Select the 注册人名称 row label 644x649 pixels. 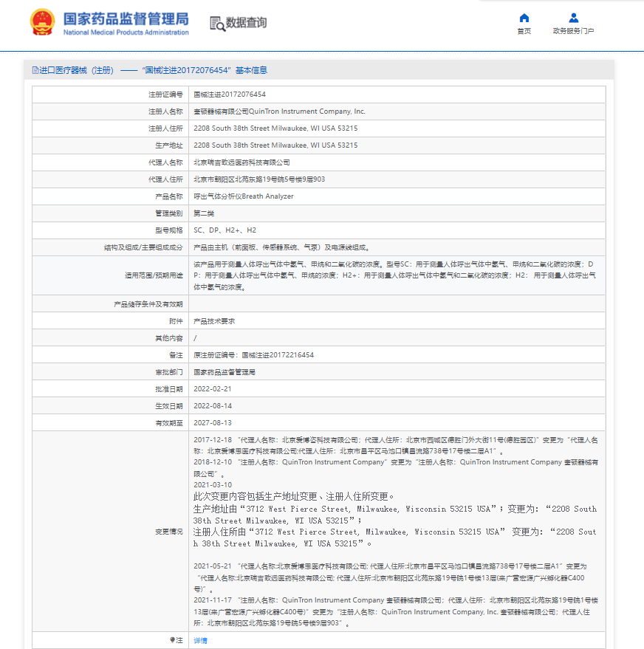coord(165,111)
